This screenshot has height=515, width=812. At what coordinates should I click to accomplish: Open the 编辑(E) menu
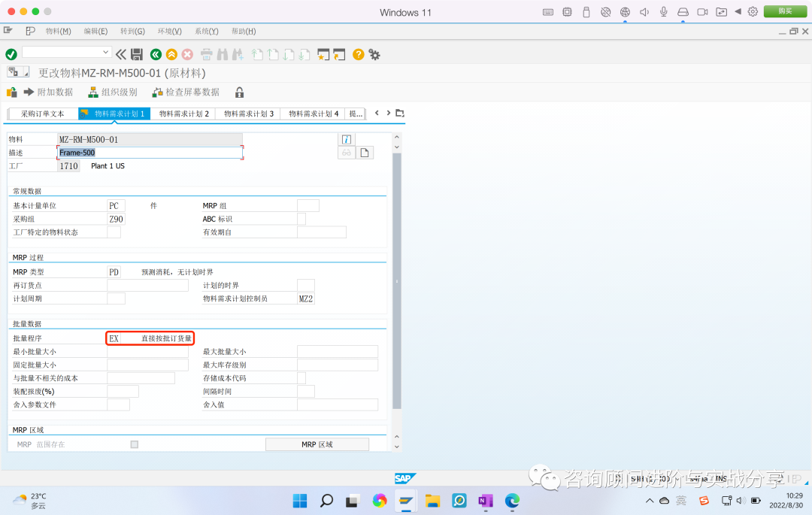95,31
